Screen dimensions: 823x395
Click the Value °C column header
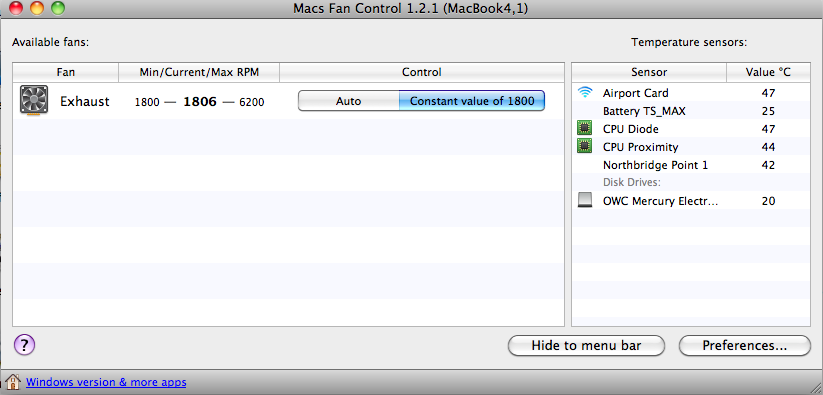pos(768,72)
